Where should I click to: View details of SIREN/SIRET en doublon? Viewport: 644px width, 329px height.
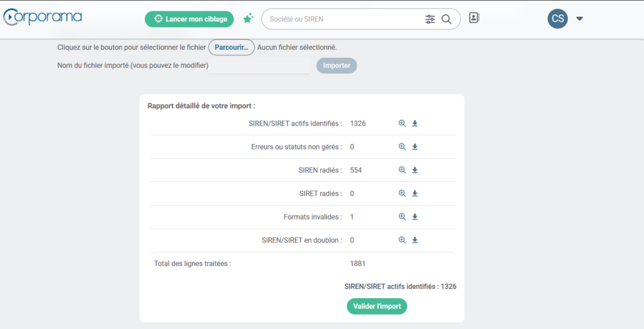(x=402, y=240)
